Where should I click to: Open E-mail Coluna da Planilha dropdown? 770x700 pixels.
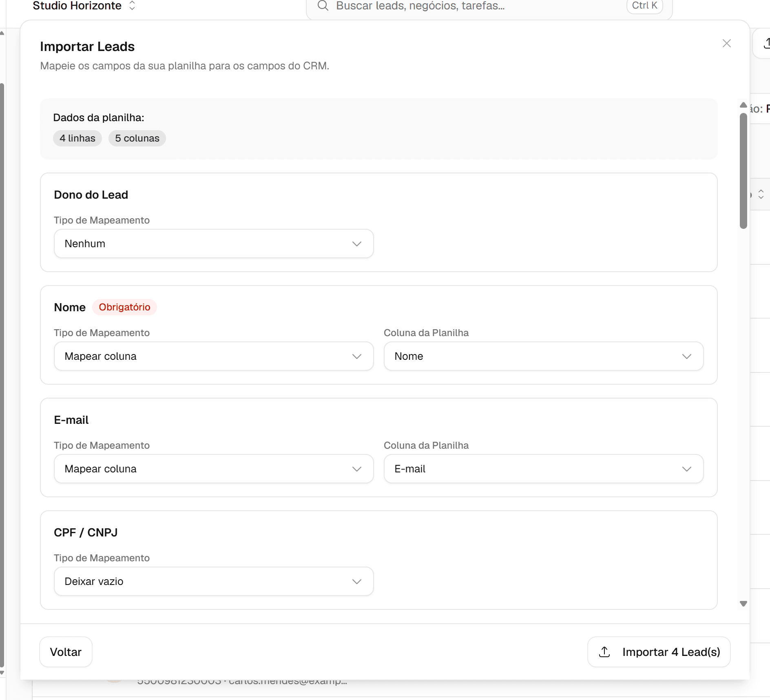coord(544,469)
